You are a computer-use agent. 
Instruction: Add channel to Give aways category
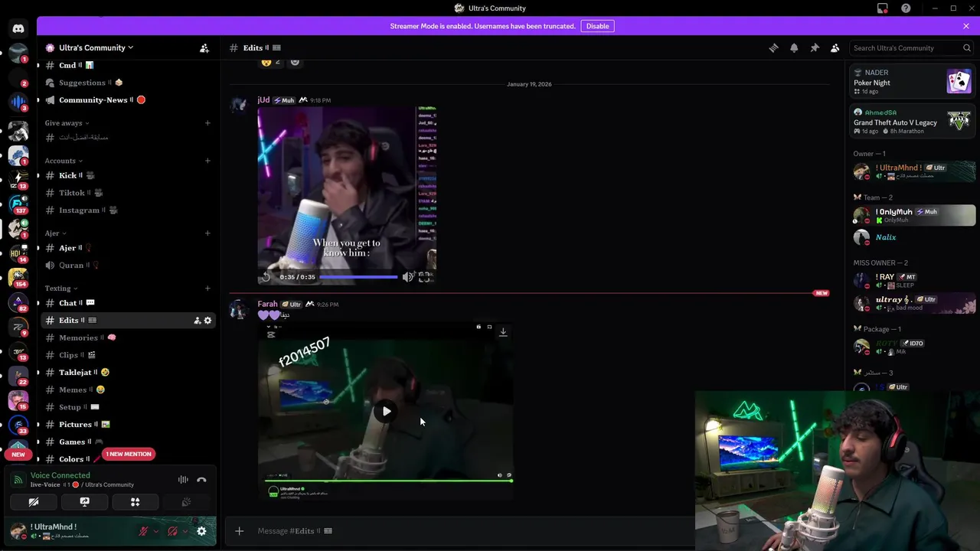pos(207,122)
